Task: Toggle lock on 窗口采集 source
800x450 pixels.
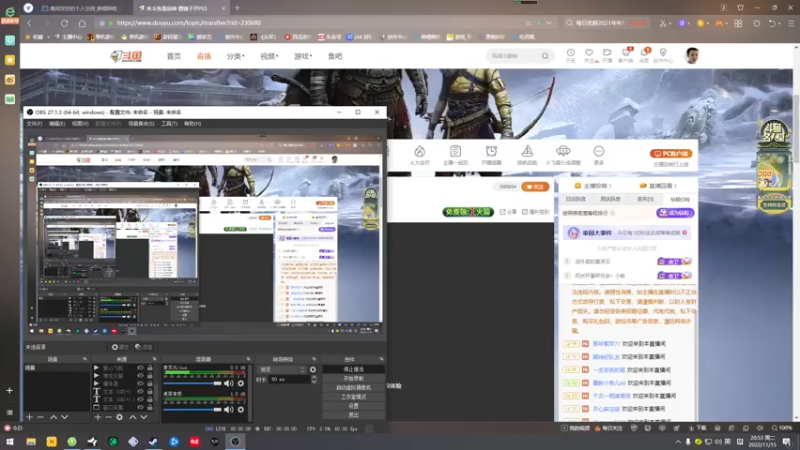Action: (x=150, y=407)
